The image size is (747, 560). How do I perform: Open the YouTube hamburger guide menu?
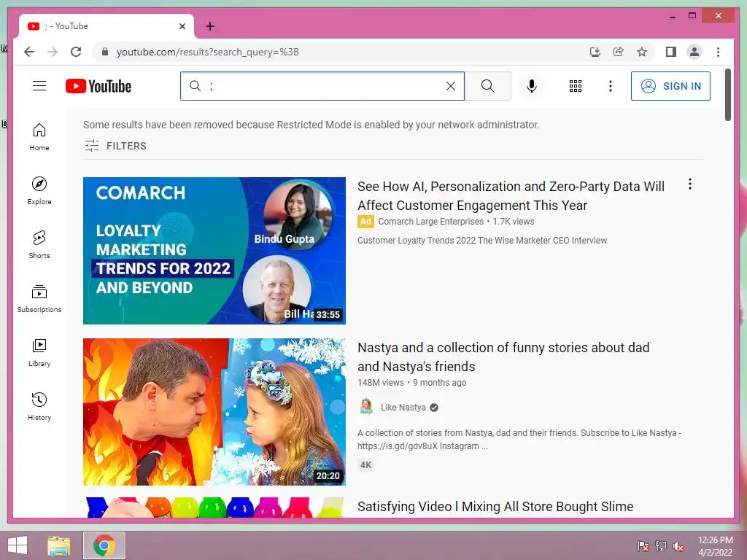coord(39,86)
